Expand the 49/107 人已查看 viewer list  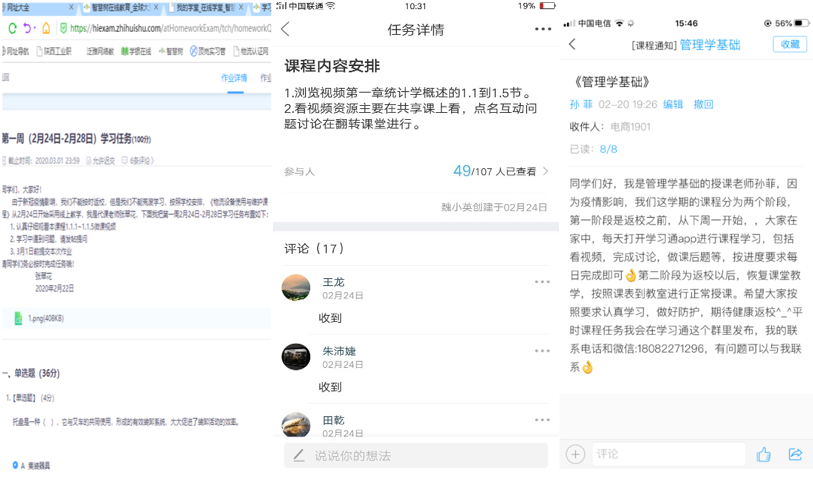[x=500, y=171]
